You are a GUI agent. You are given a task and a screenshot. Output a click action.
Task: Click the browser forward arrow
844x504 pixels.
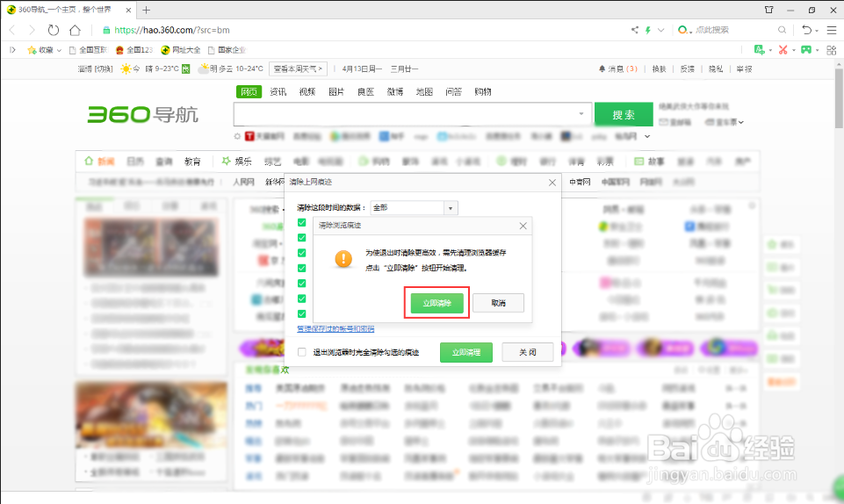point(32,30)
